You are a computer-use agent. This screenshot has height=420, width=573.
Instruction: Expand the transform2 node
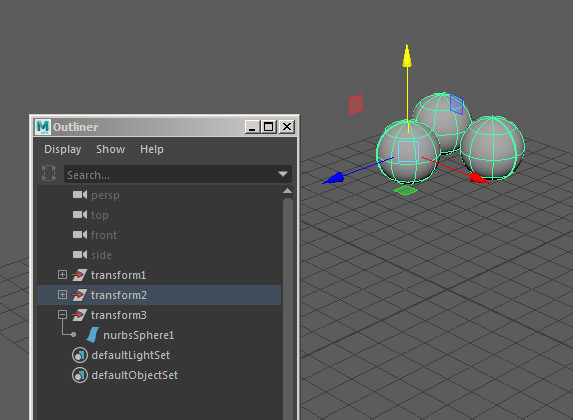click(62, 295)
